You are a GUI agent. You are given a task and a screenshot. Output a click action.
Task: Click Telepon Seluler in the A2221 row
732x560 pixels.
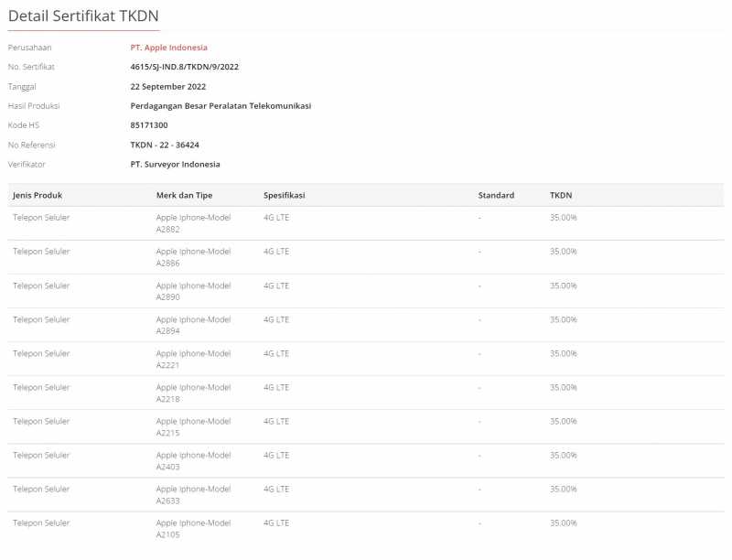(41, 353)
